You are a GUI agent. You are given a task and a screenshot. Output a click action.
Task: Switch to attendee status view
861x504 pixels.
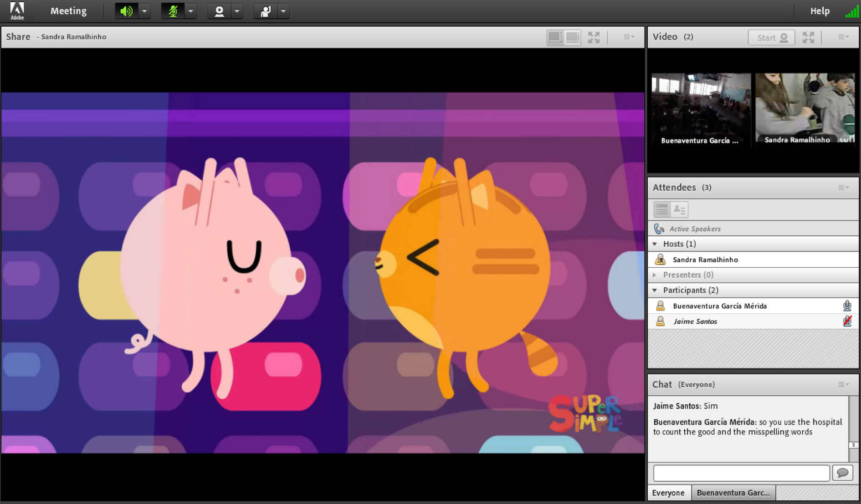(679, 209)
